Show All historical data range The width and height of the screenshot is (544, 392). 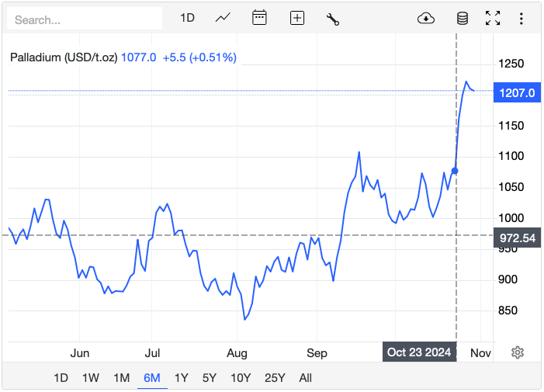[305, 377]
